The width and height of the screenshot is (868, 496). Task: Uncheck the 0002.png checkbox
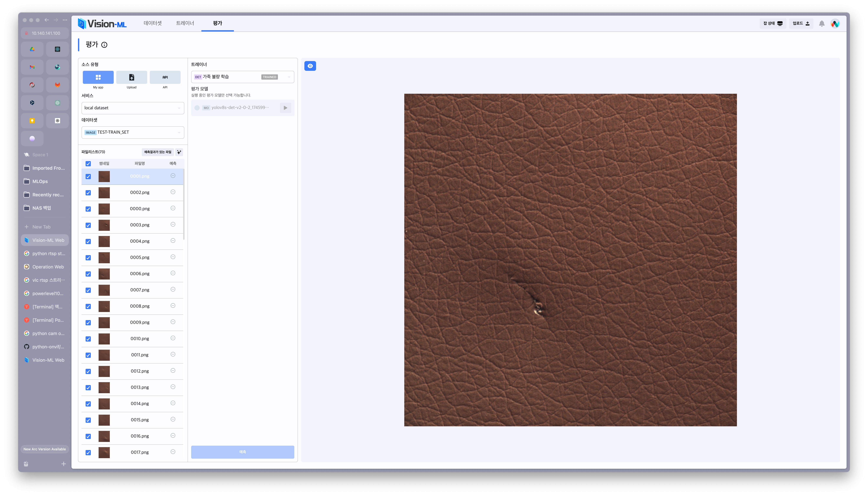click(88, 193)
